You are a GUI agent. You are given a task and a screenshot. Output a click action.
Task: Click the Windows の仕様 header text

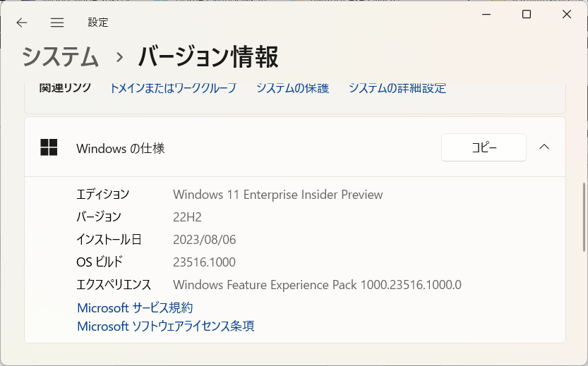point(121,148)
